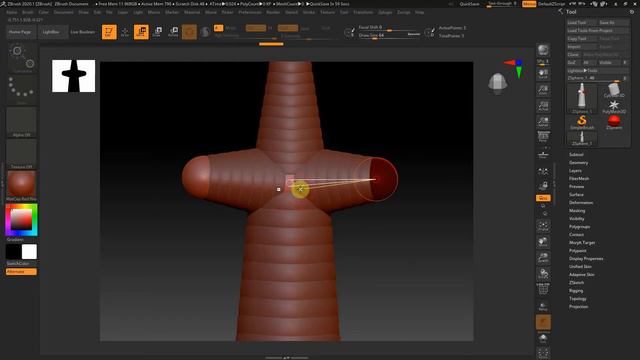
Task: Select the Rotate tool icon
Action: (173, 32)
